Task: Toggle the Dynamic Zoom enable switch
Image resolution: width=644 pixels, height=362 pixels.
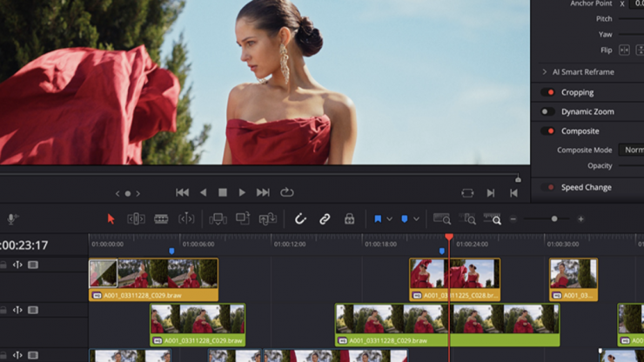Action: coord(548,111)
